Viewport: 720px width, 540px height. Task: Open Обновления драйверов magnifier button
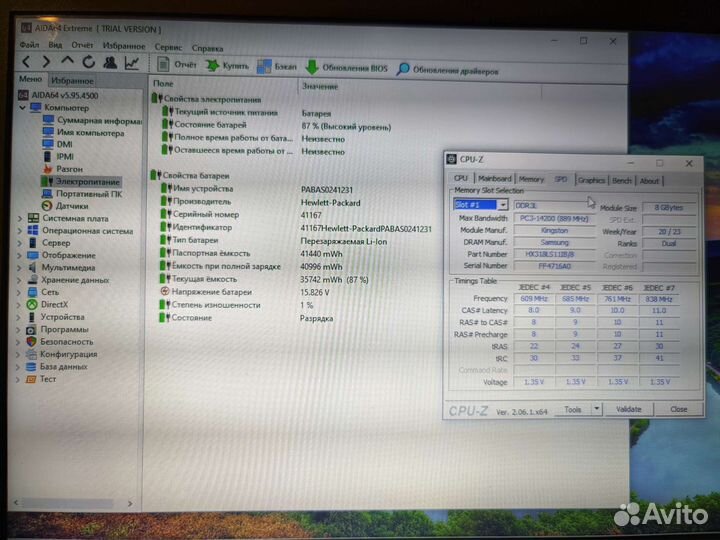pos(403,69)
